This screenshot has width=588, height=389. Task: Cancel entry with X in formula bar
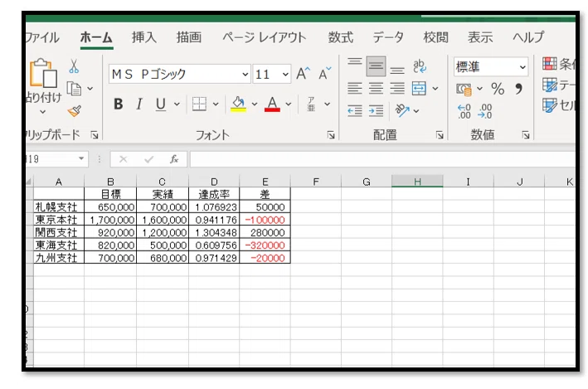pyautogui.click(x=123, y=159)
